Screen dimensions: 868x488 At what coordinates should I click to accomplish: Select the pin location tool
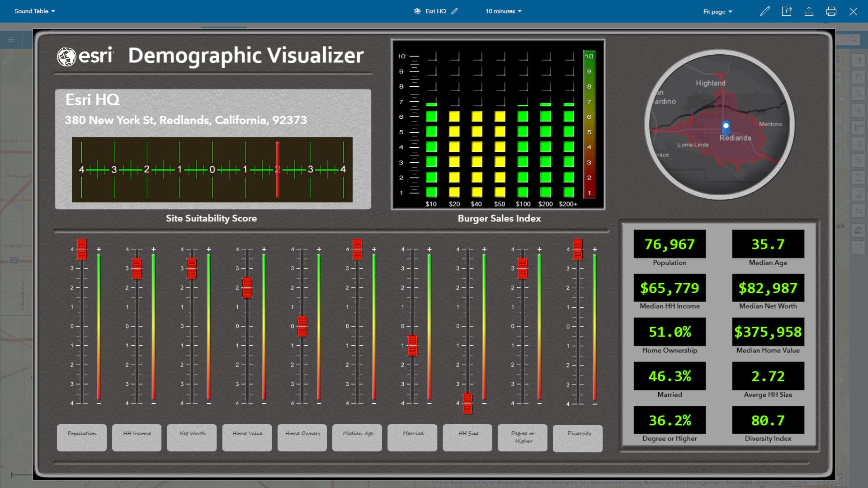(x=858, y=59)
